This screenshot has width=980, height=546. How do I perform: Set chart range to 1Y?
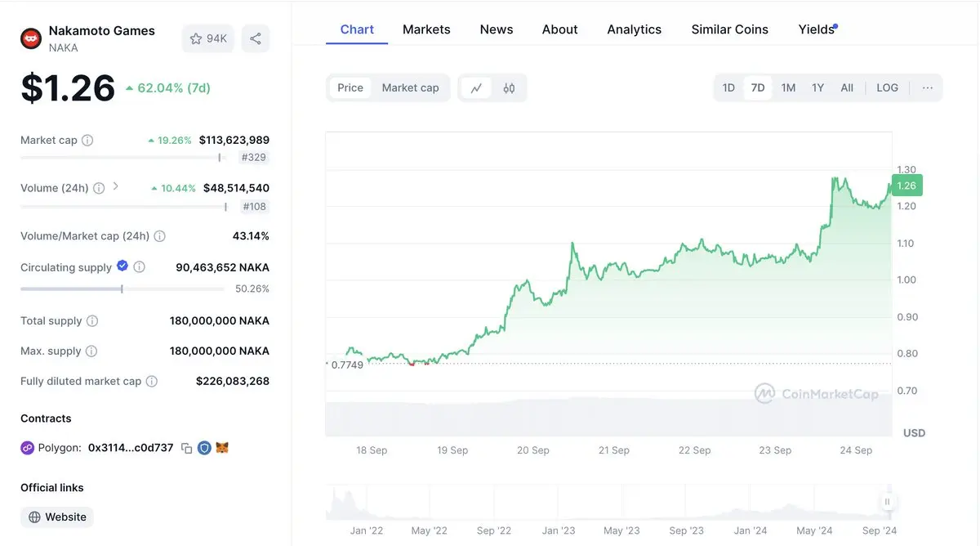(817, 88)
